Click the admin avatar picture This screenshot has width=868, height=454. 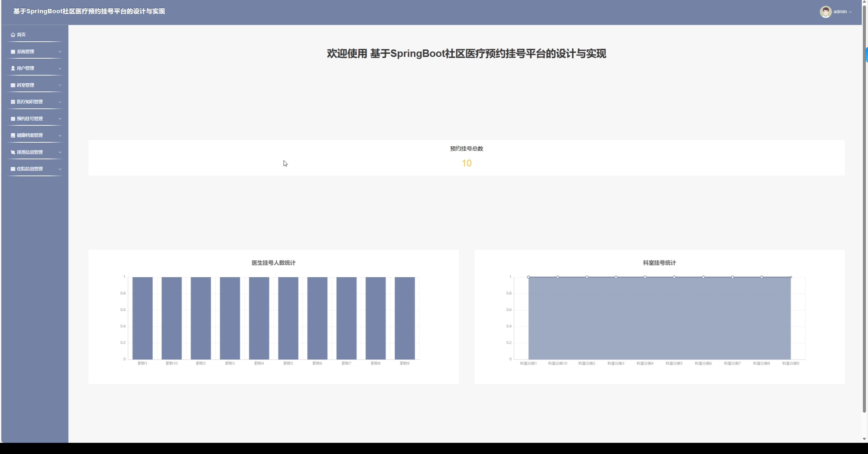tap(825, 12)
